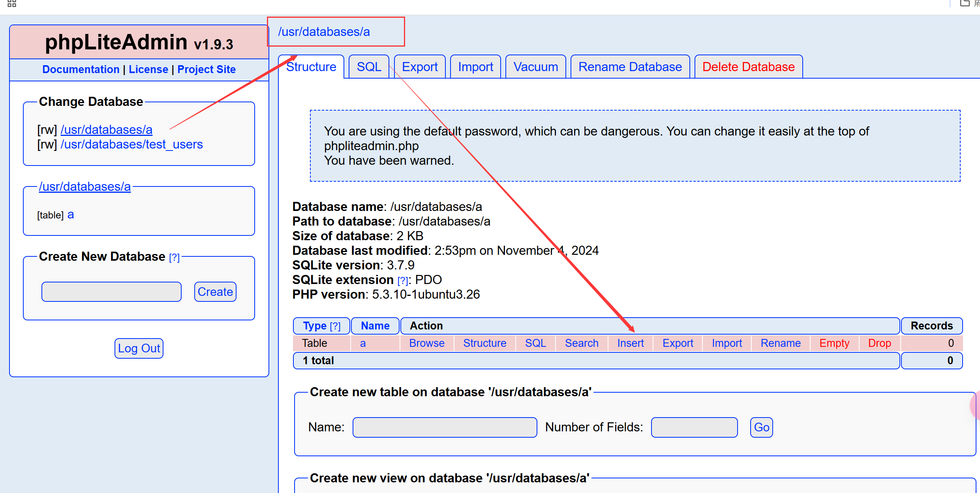Click the Delete Database tab

748,67
